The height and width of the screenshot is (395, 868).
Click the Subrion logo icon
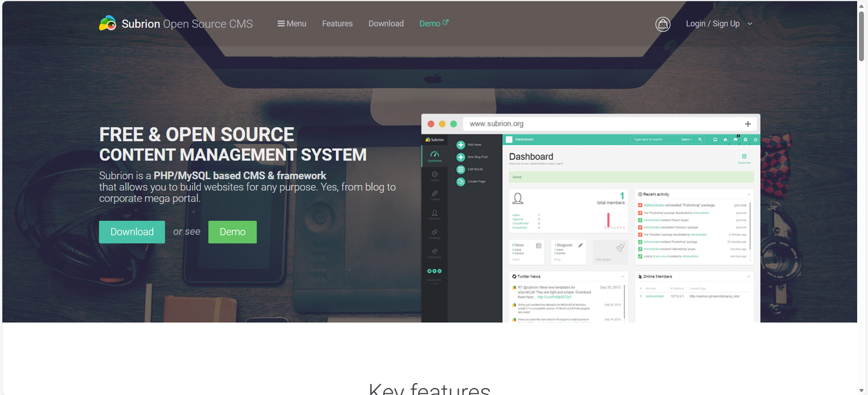107,23
